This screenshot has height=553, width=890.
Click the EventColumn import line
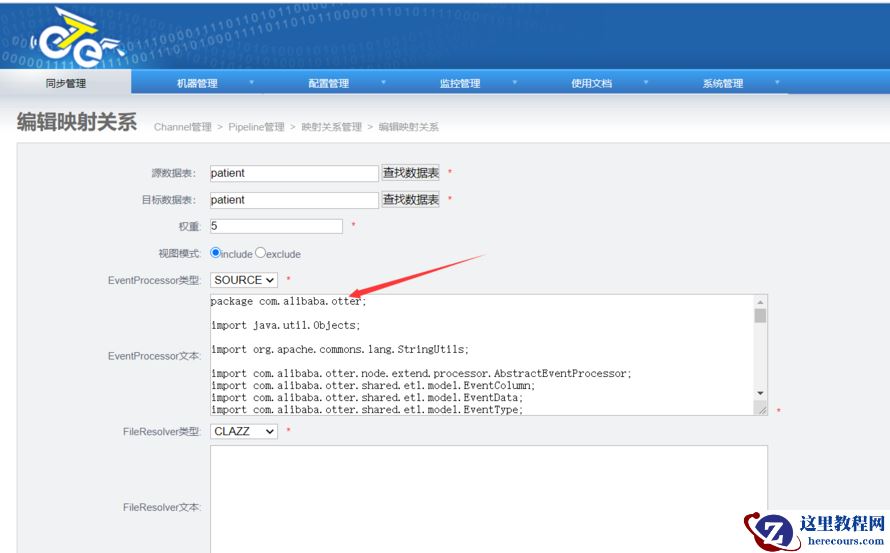(x=373, y=386)
